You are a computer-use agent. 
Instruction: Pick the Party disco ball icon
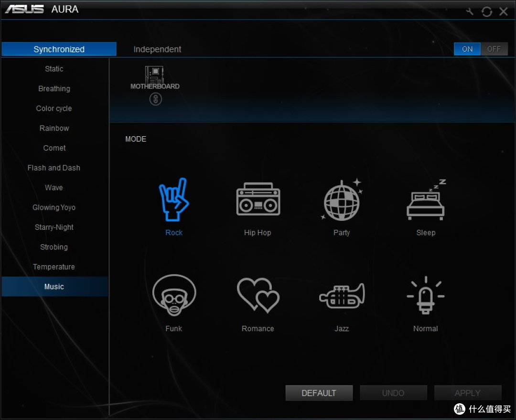pyautogui.click(x=342, y=200)
